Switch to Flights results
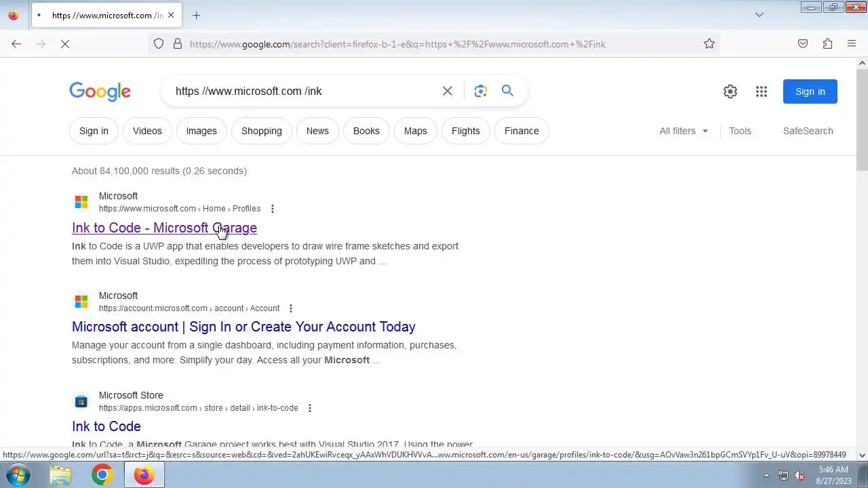 466,131
